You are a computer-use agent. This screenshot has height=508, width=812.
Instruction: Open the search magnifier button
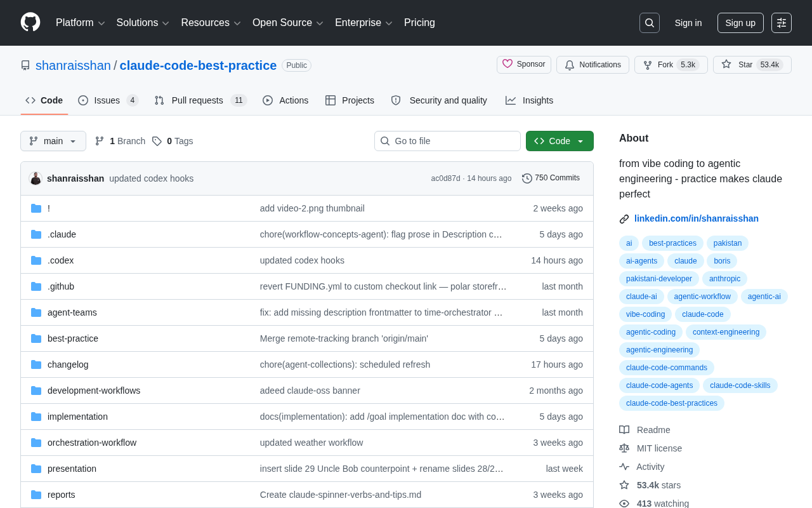click(650, 23)
